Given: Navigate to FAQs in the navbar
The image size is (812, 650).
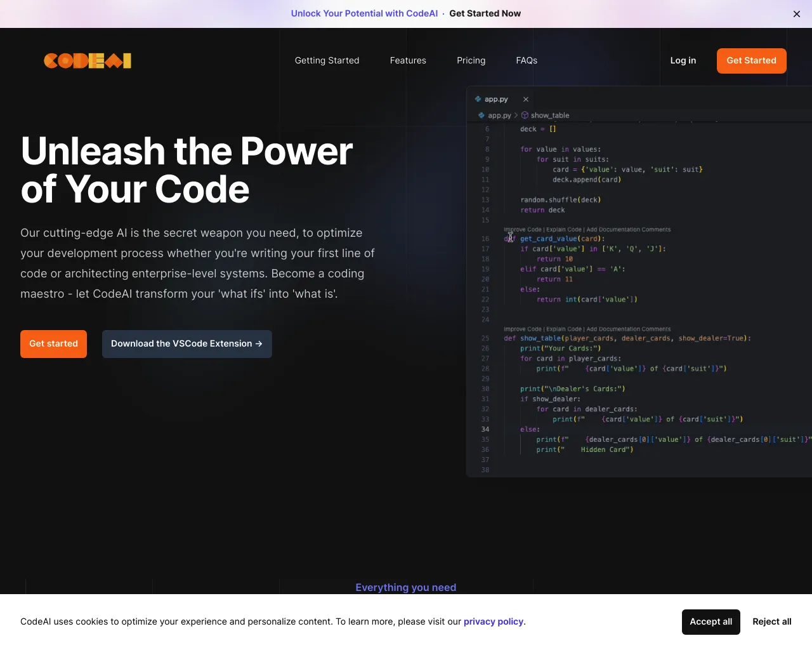Looking at the screenshot, I should pyautogui.click(x=527, y=60).
